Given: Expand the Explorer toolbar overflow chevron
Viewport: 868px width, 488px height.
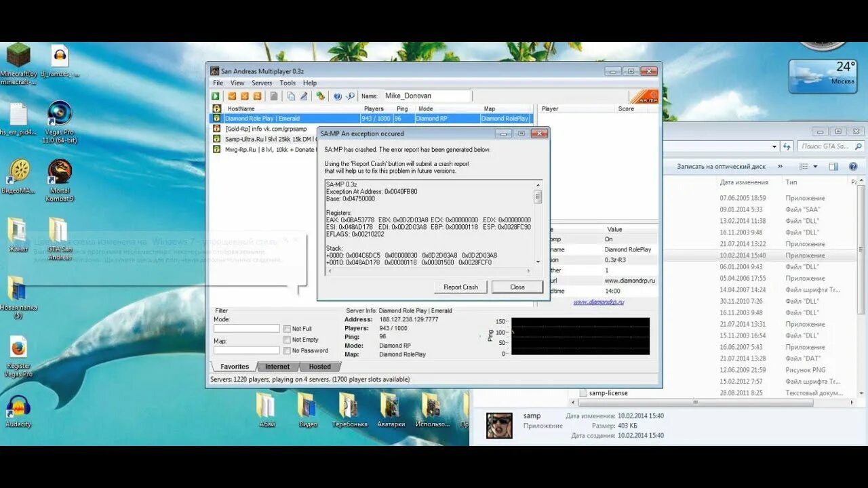Looking at the screenshot, I should [x=780, y=166].
